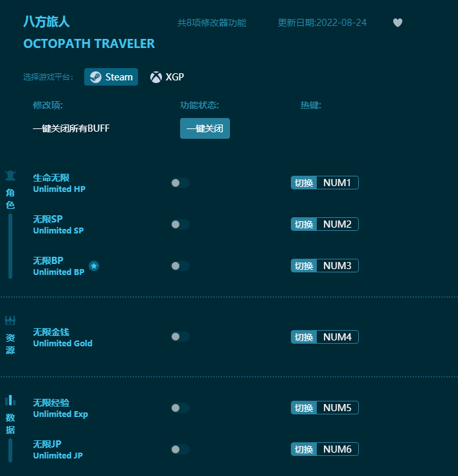Viewport: 458px width, 476px height.
Task: Click the 八方旅人 game title
Action: point(47,22)
